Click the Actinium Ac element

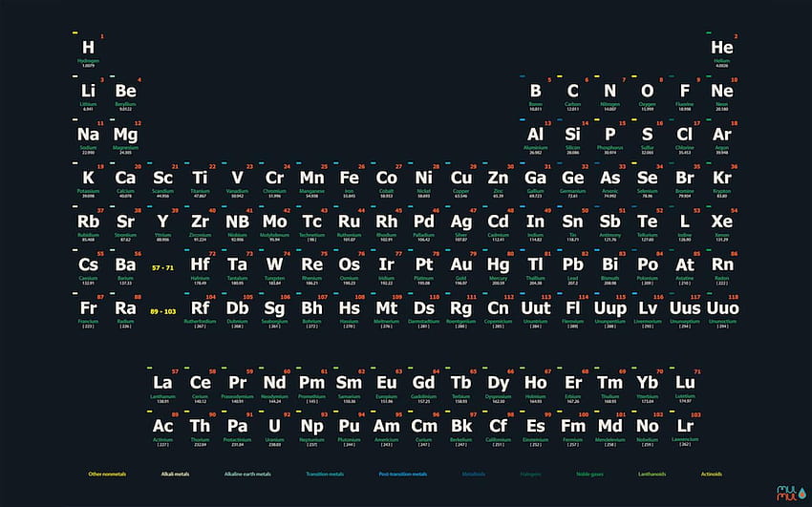pos(163,429)
